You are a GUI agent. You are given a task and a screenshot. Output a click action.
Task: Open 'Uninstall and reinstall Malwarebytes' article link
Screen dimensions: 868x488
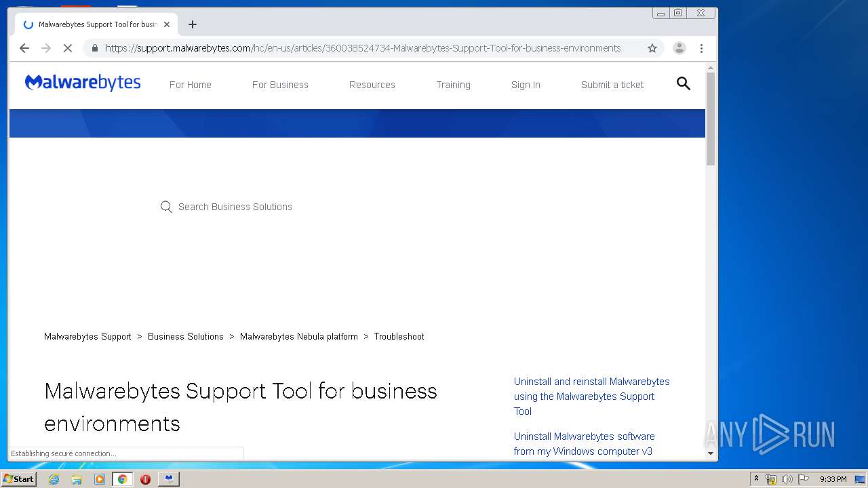click(591, 396)
